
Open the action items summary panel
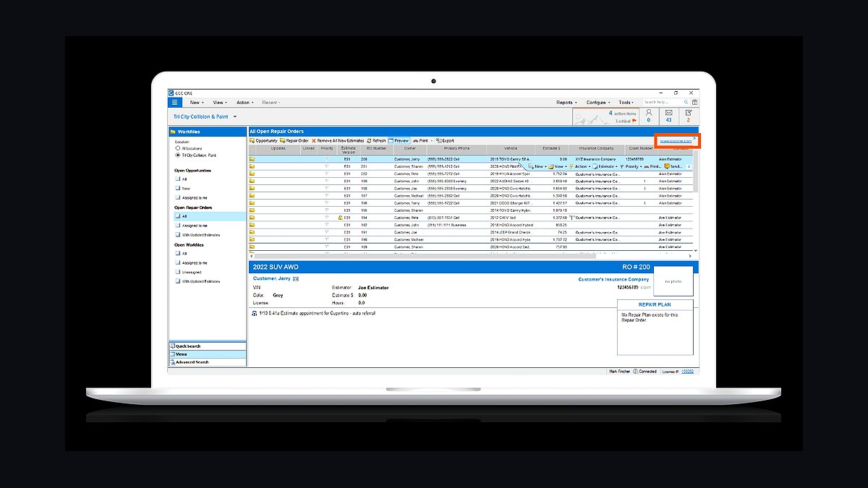606,116
